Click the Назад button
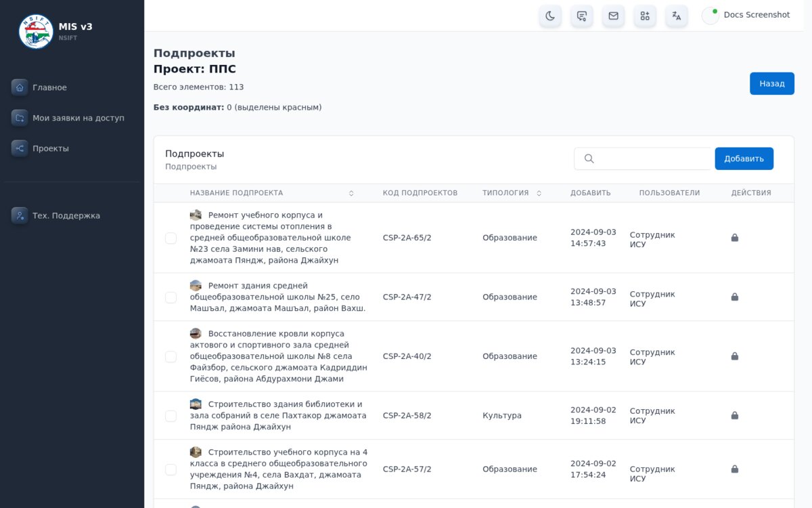 tap(772, 83)
